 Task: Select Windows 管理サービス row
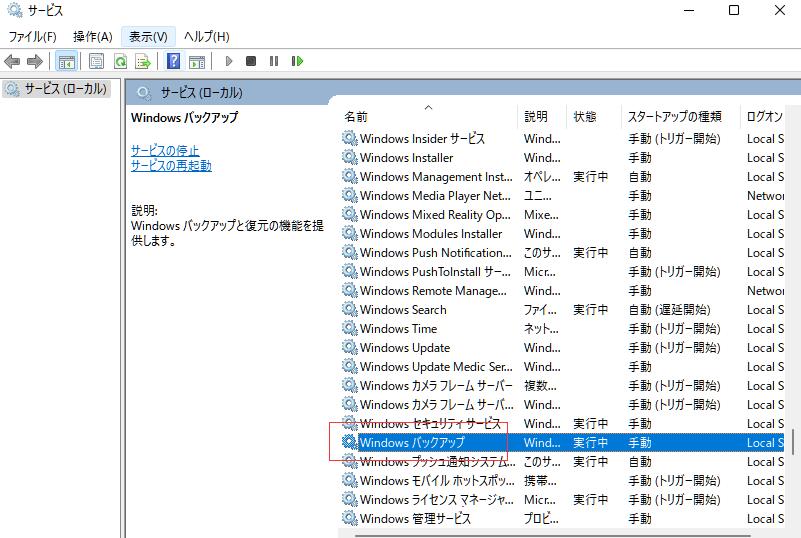[x=562, y=519]
